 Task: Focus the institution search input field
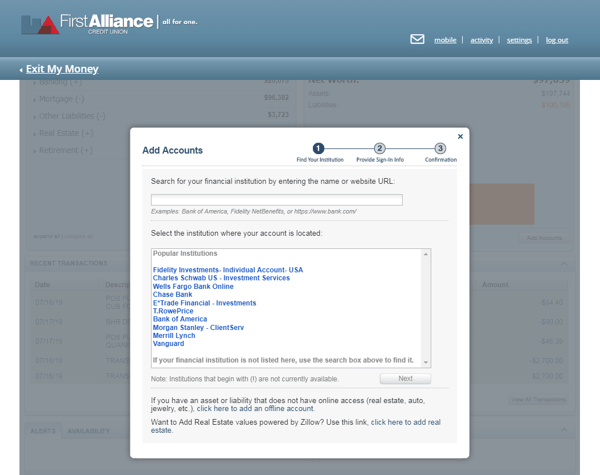(277, 200)
